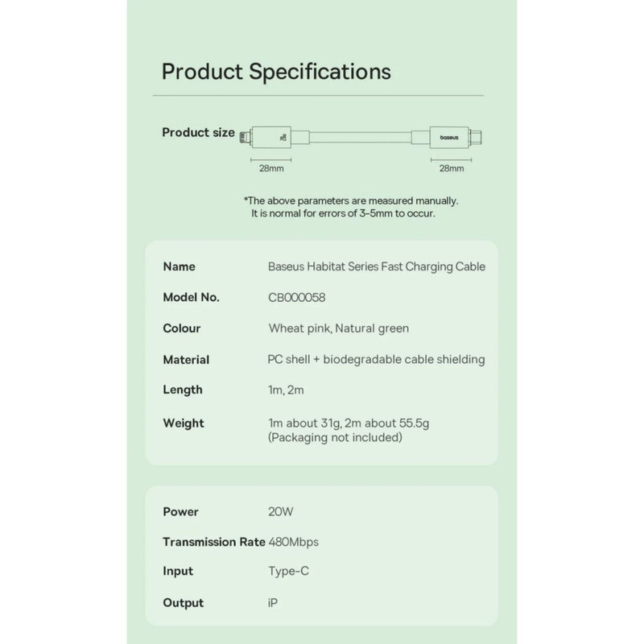Click the Packaging not included note
This screenshot has height=644, width=644.
[335, 438]
